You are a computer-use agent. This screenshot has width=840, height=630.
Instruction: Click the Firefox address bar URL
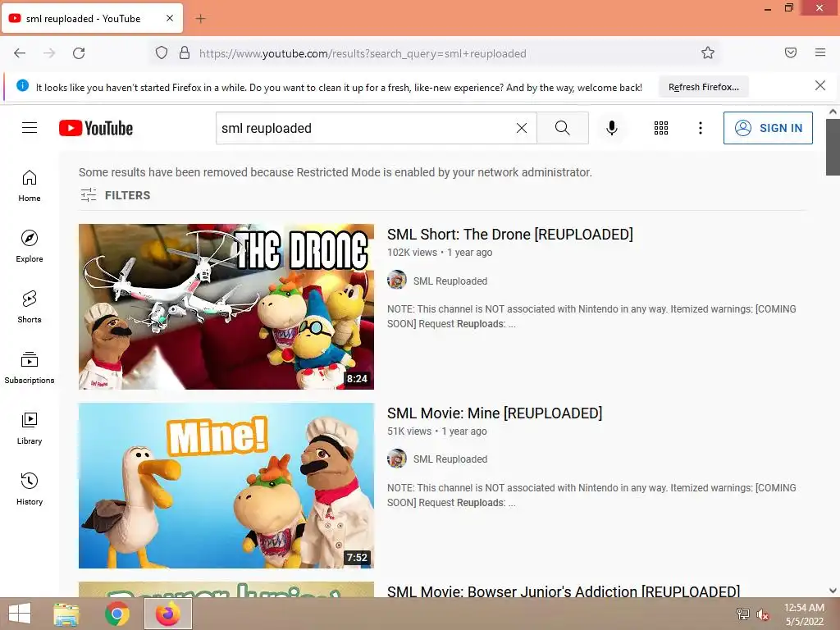pos(363,53)
